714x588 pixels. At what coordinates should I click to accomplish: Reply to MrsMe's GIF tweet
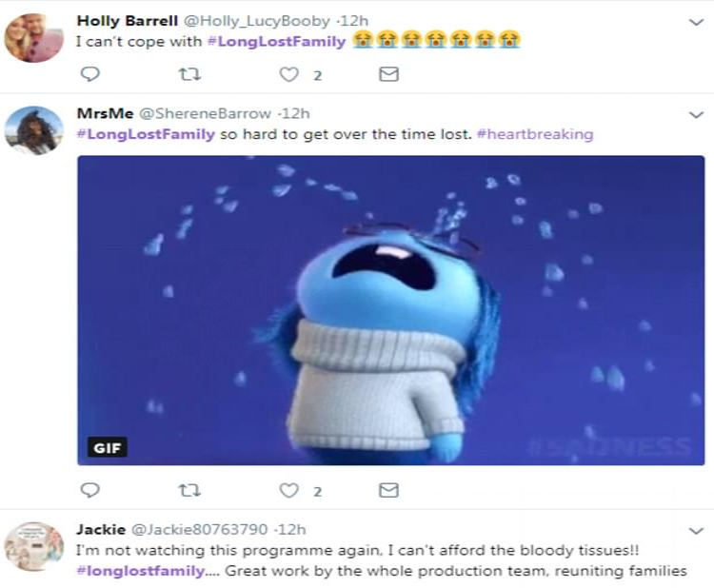click(x=89, y=490)
